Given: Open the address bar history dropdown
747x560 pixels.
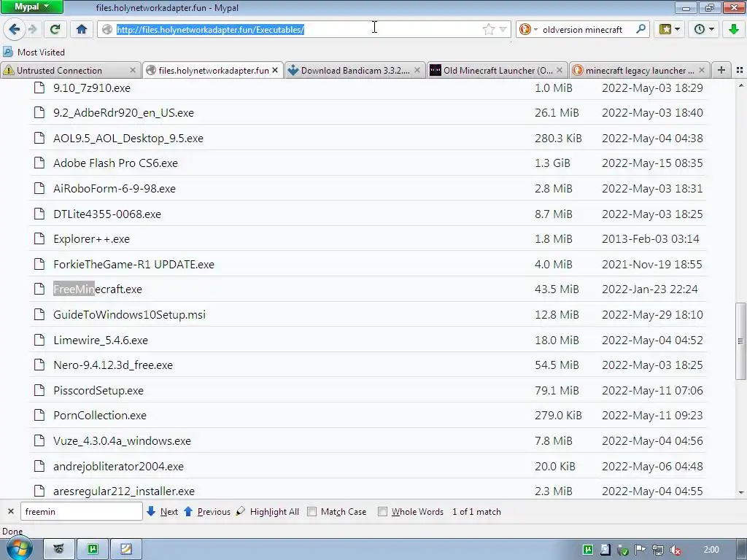Looking at the screenshot, I should pos(503,29).
